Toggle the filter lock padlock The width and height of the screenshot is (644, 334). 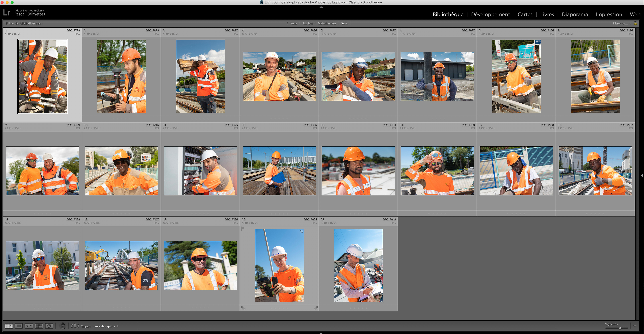click(635, 23)
